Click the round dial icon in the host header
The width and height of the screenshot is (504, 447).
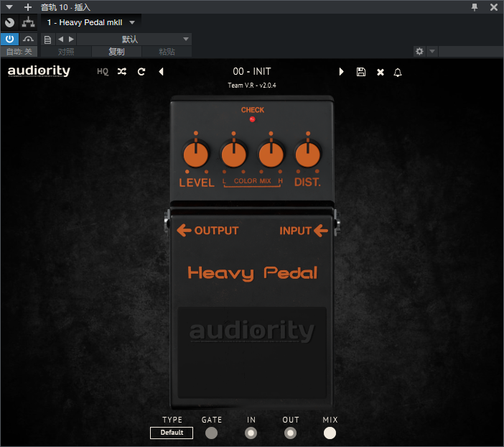tap(9, 22)
